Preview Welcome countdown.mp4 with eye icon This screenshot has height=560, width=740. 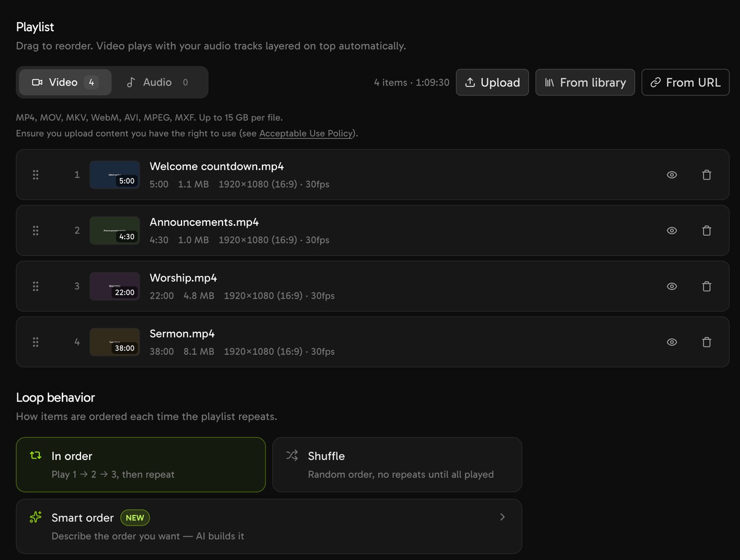672,175
